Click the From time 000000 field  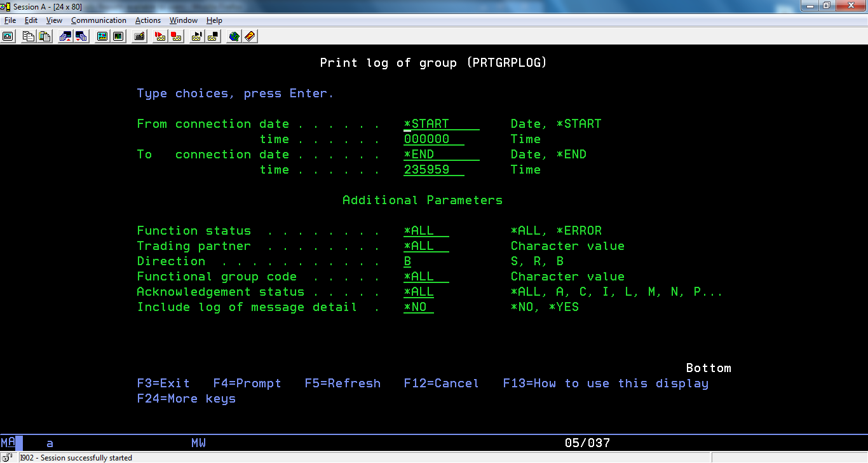click(x=434, y=139)
